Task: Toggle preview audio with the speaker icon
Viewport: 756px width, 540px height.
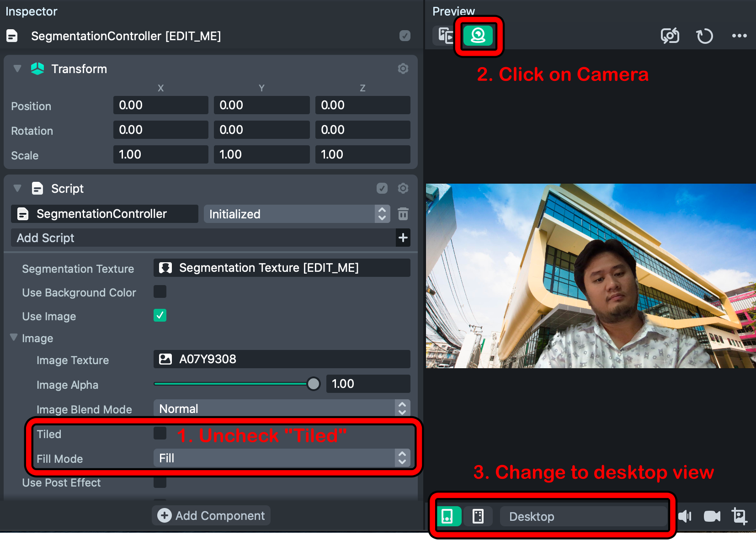Action: [x=685, y=516]
